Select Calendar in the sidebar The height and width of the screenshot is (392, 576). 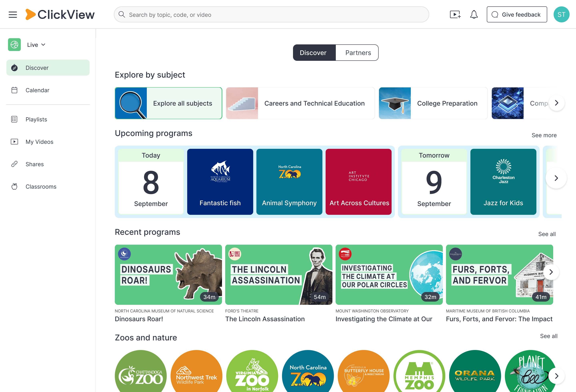[x=48, y=90]
